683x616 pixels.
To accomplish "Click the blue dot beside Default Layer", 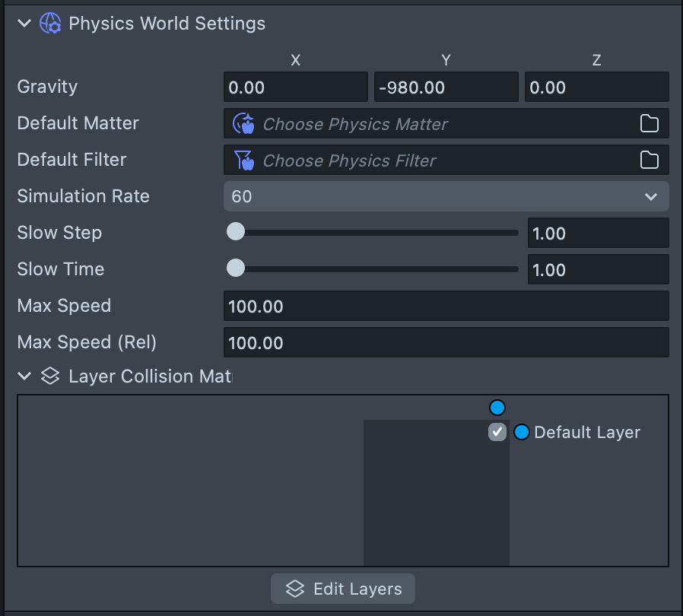I will [521, 433].
